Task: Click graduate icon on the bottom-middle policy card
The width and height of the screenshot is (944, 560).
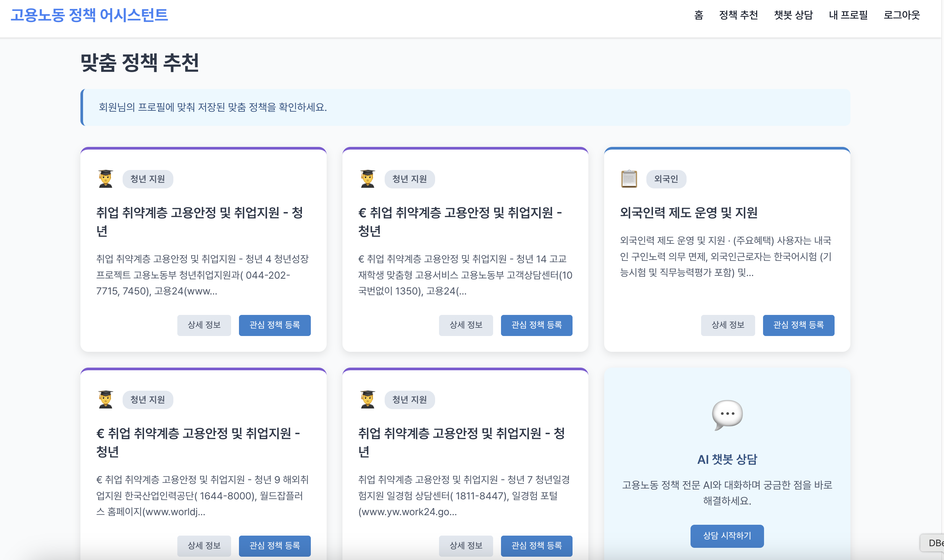Action: pos(368,399)
